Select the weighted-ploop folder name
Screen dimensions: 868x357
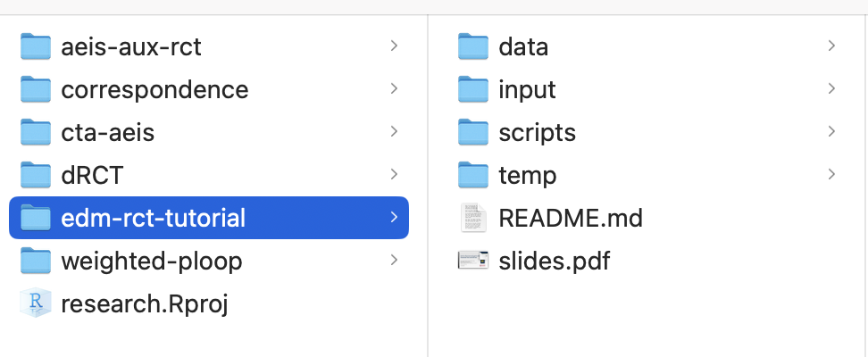pos(151,262)
